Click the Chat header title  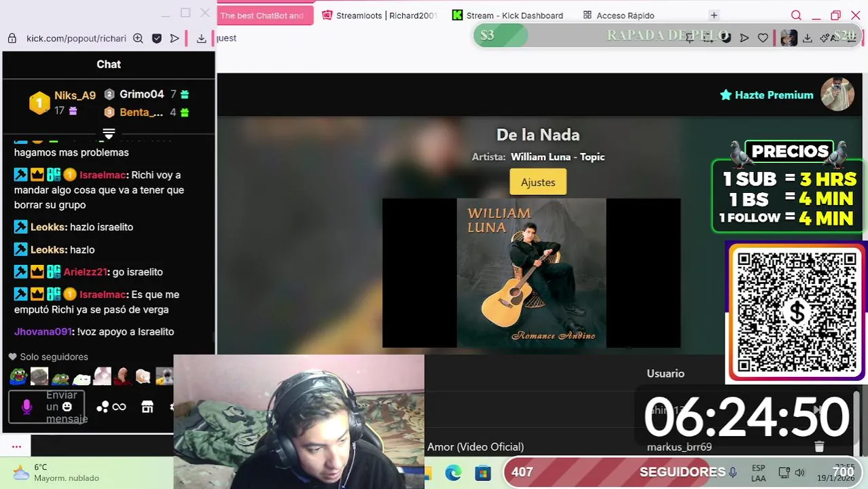coord(109,65)
